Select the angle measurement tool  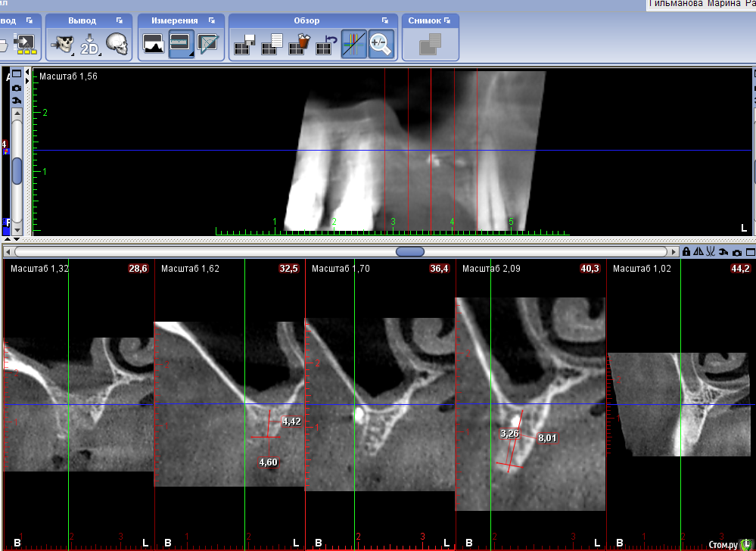click(207, 45)
